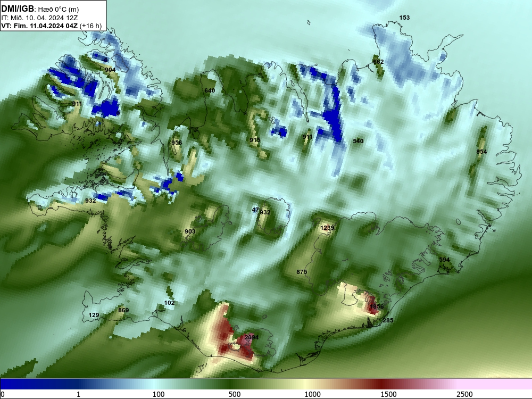Click the 875 value label
Screen dimensions: 532x399
(302, 272)
